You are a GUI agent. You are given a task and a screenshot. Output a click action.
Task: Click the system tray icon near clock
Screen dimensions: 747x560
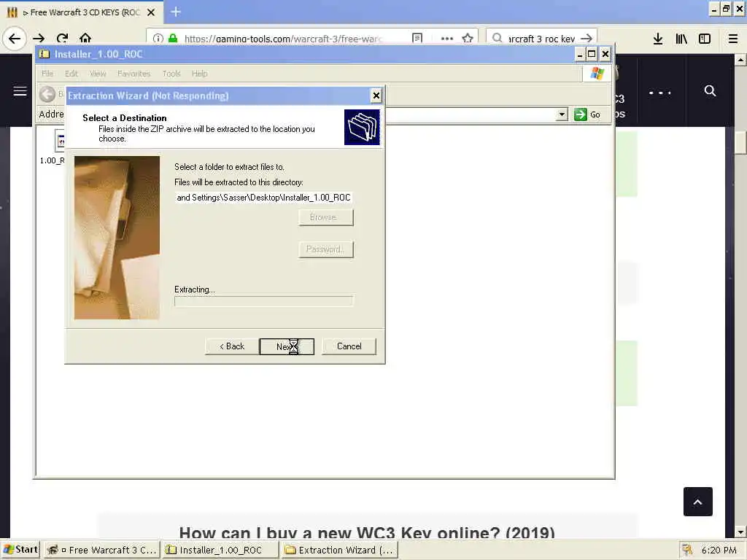(686, 550)
